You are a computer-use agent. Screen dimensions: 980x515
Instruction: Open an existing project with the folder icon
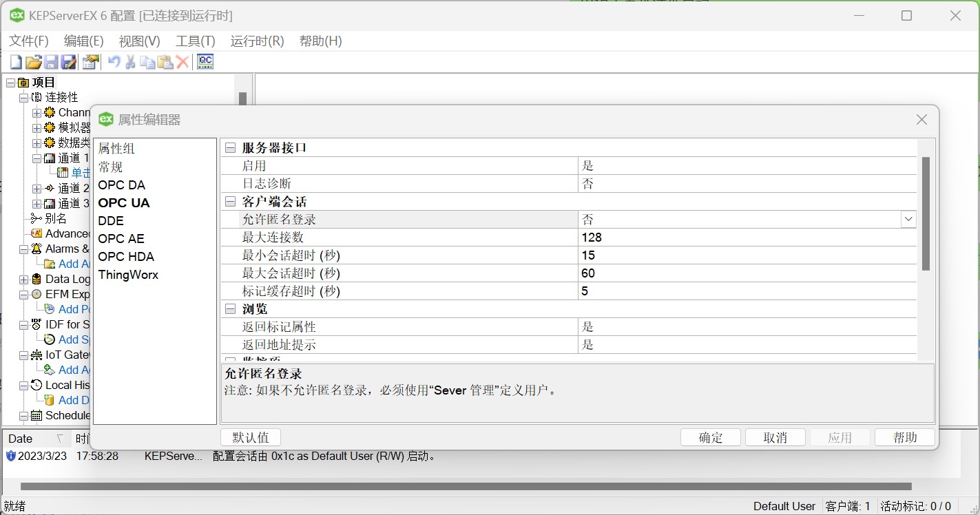33,61
